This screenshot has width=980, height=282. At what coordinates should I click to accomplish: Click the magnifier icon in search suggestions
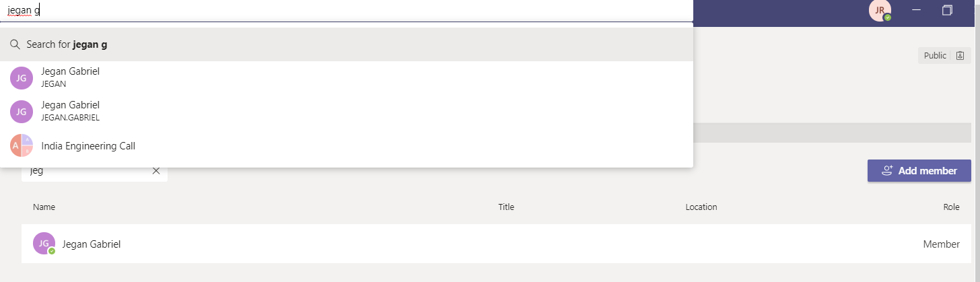pyautogui.click(x=15, y=44)
